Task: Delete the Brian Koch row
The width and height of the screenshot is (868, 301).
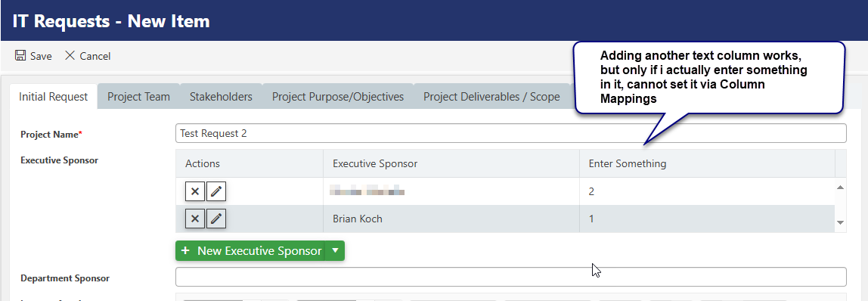Action: [x=195, y=219]
